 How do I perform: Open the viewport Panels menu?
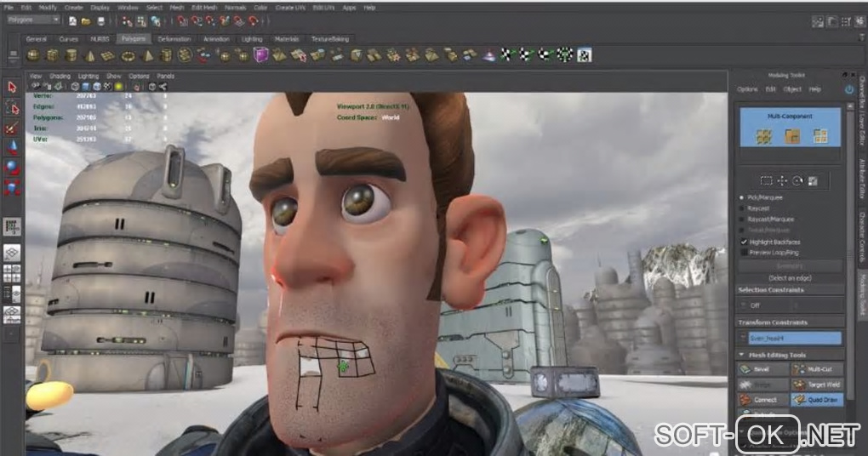pos(166,76)
